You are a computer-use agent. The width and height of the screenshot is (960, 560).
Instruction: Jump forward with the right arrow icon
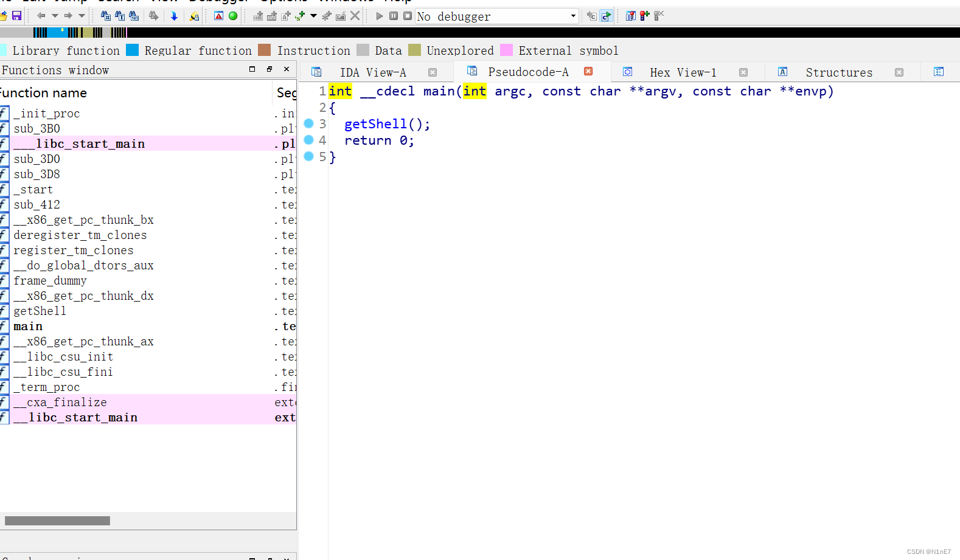pyautogui.click(x=68, y=16)
